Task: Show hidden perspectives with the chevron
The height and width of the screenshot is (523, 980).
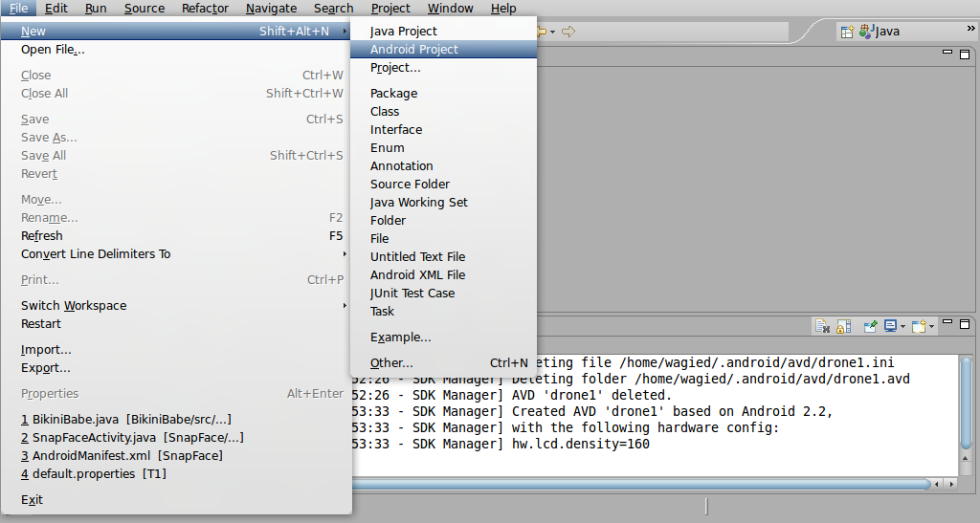Action: point(971,29)
